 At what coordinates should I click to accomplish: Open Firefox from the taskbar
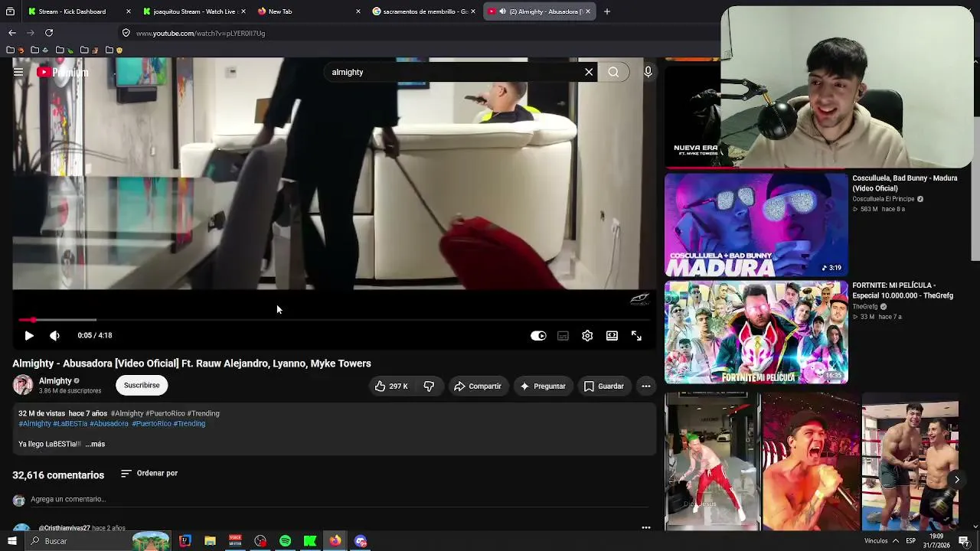coord(335,541)
